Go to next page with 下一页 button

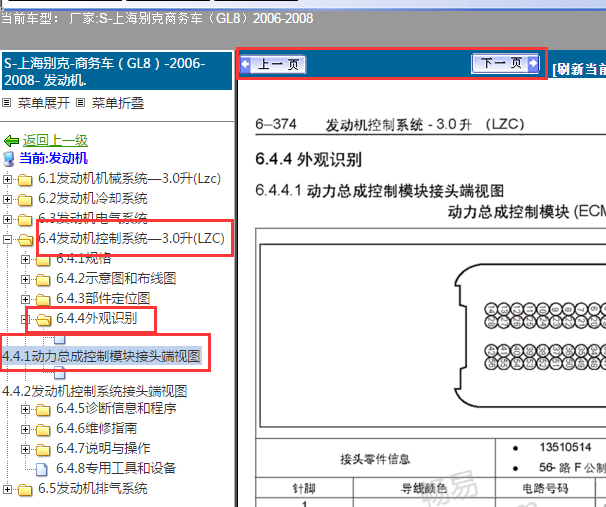tap(506, 63)
